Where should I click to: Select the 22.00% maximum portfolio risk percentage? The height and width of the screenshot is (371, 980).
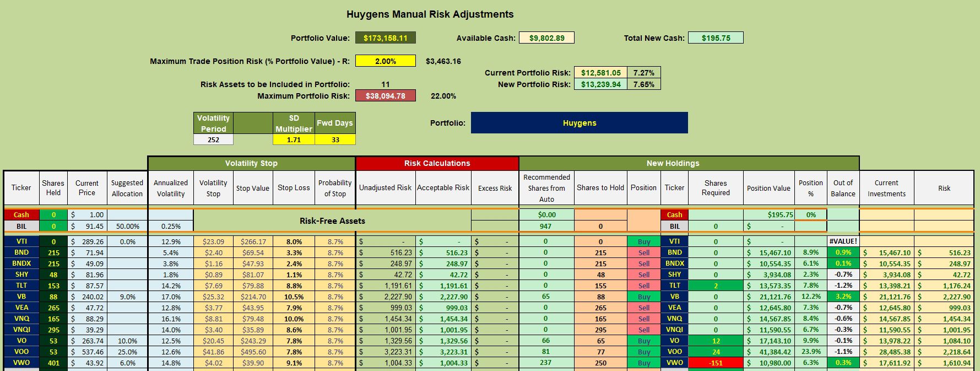click(443, 96)
